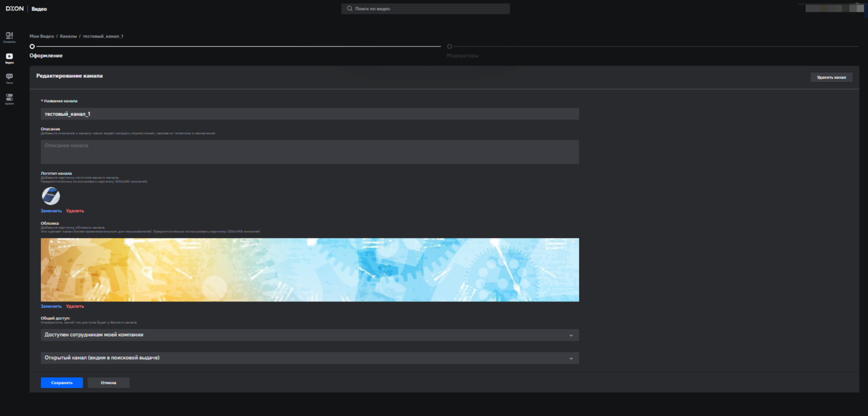This screenshot has width=868, height=416.
Task: Click the Видео title in header
Action: tap(39, 9)
